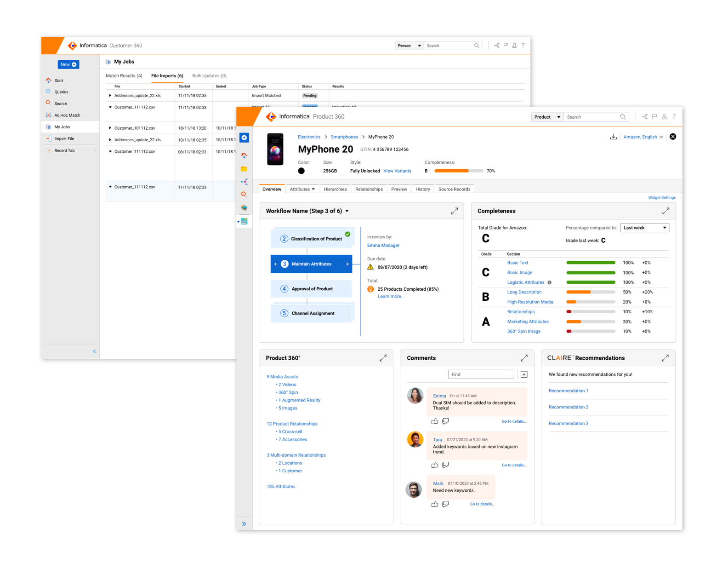Open the Workflow Name step dropdown arrow
728x563 pixels.
pos(347,211)
